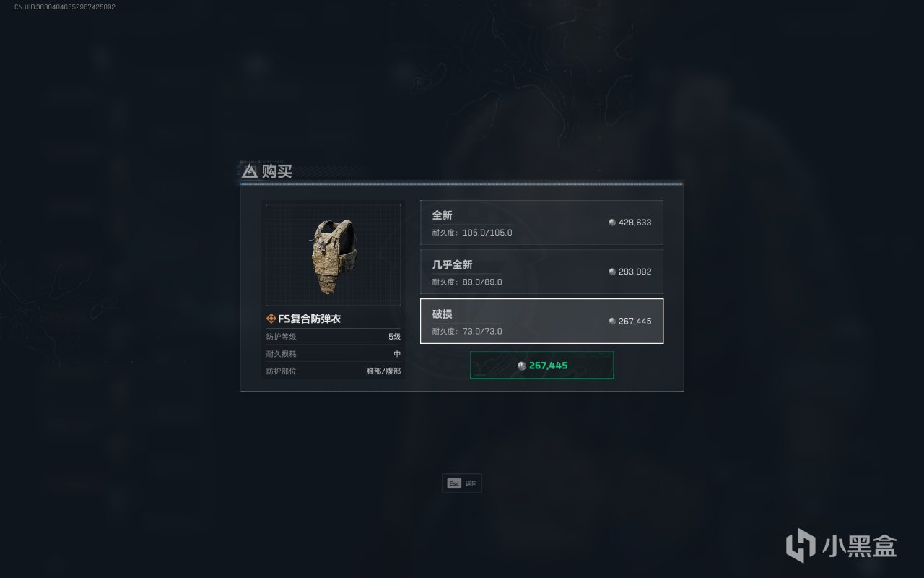Viewport: 924px width, 578px height.
Task: Click the Esc key icon
Action: pyautogui.click(x=454, y=483)
